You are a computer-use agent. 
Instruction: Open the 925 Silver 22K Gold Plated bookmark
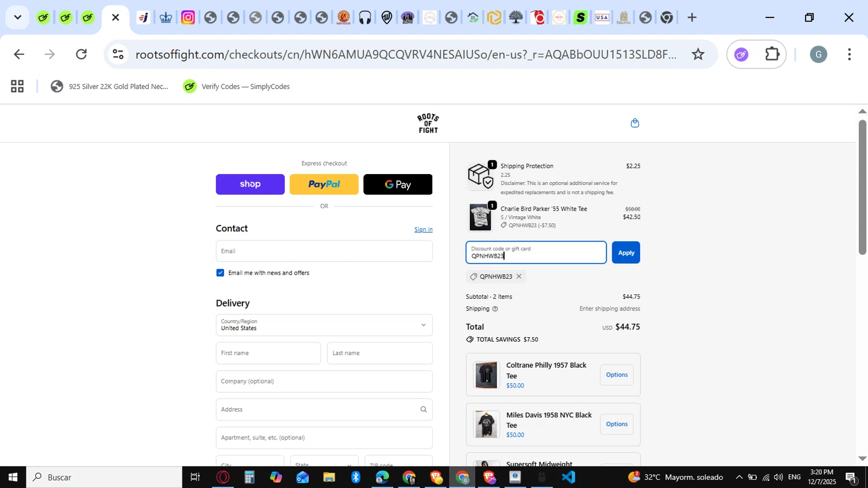pos(110,87)
